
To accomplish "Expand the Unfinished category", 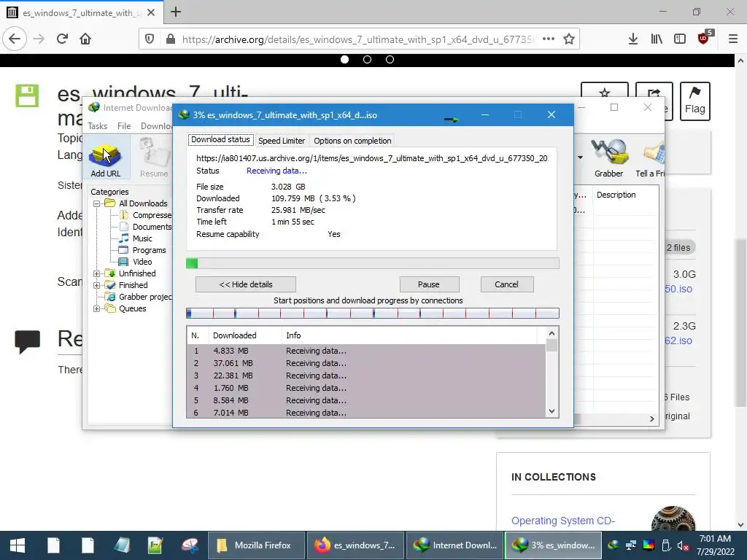I will (97, 273).
